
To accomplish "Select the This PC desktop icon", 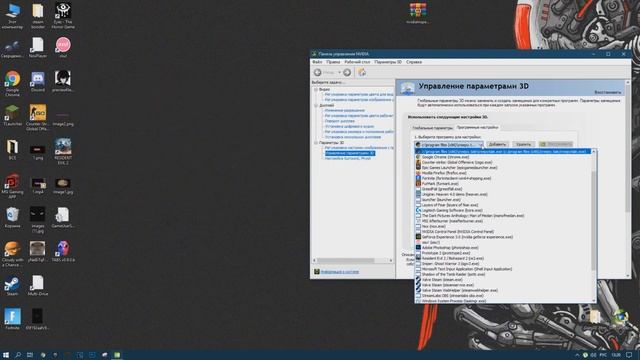I will coord(12,16).
